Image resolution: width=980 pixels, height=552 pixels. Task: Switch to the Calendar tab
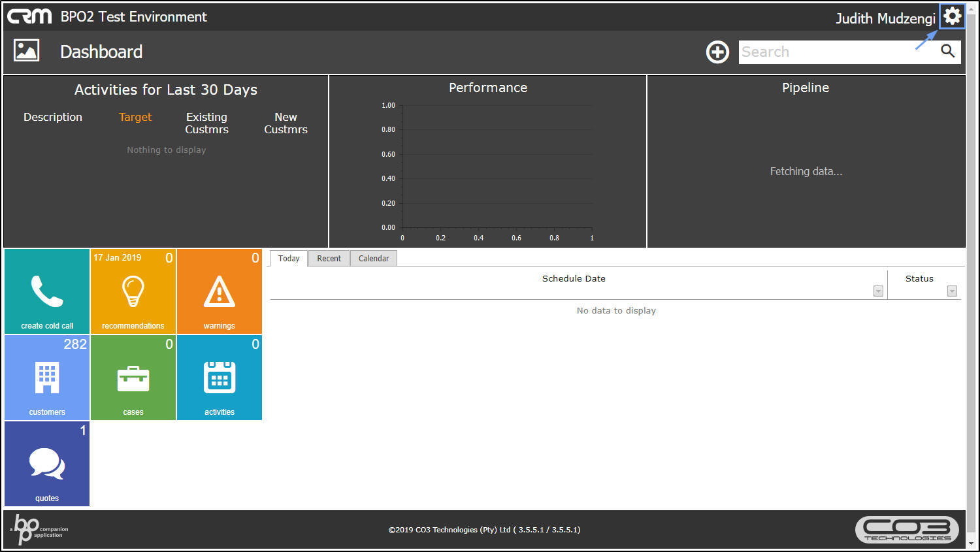[374, 259]
